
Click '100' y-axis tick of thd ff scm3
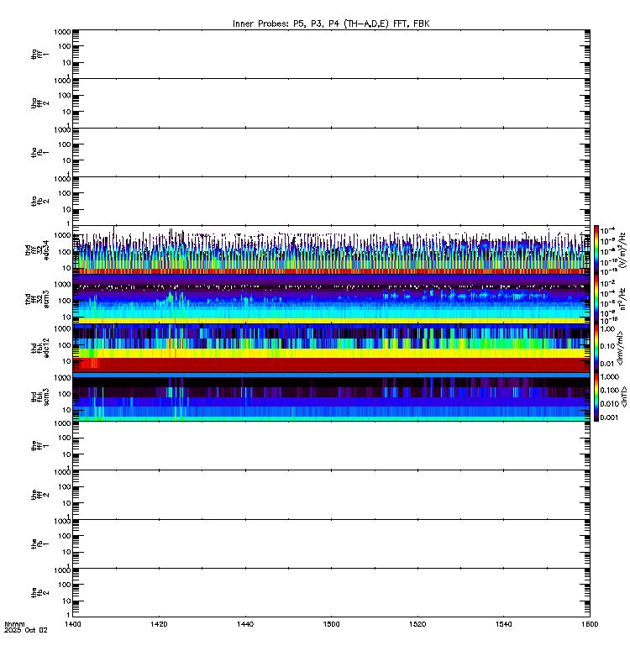tap(65, 301)
